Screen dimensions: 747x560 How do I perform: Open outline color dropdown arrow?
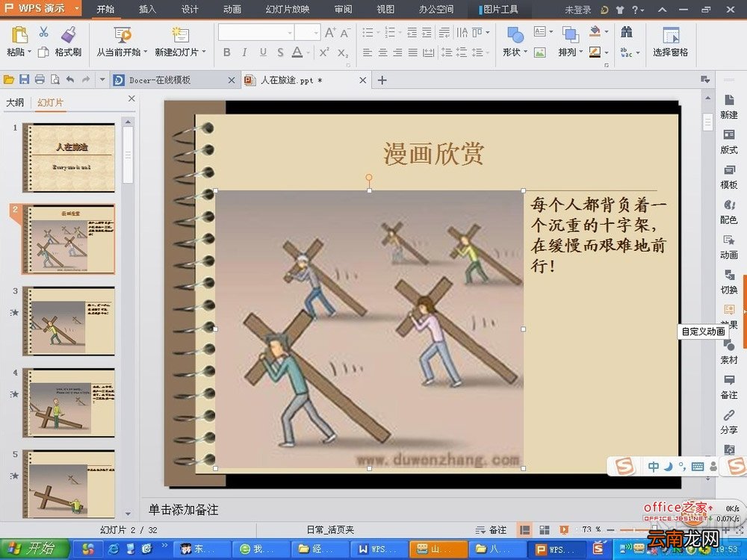pos(607,52)
